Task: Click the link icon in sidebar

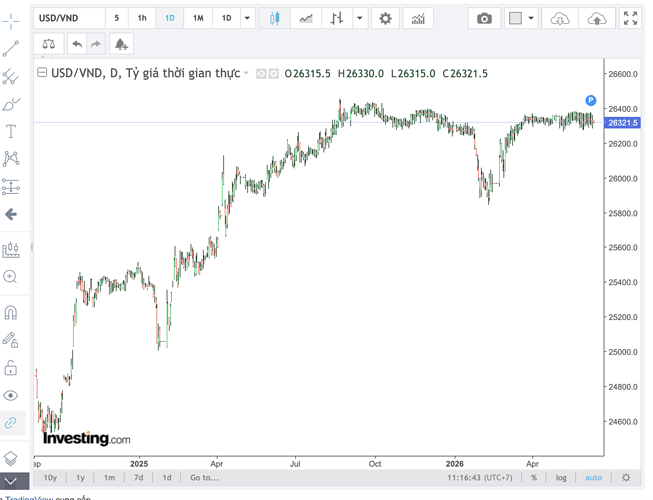Action: (11, 423)
